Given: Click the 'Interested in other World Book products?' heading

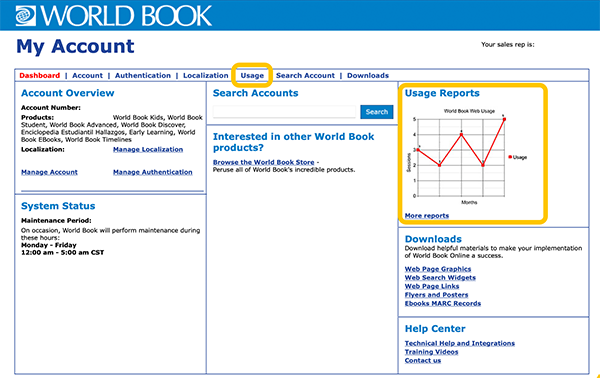Looking at the screenshot, I should tap(293, 142).
